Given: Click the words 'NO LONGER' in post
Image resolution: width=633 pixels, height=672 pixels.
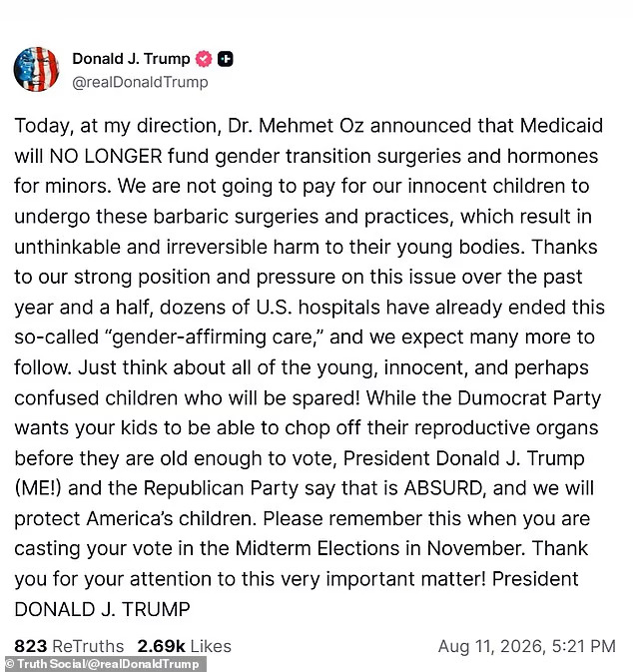Looking at the screenshot, I should (106, 156).
